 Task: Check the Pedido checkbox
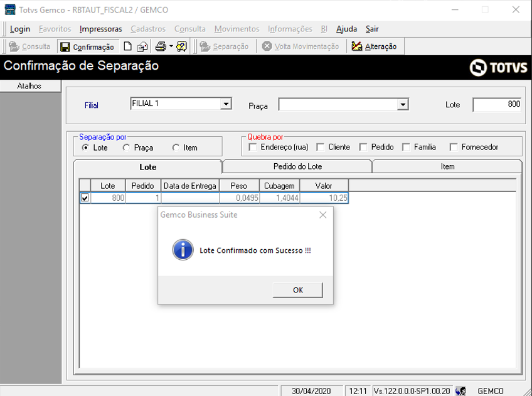tap(363, 147)
